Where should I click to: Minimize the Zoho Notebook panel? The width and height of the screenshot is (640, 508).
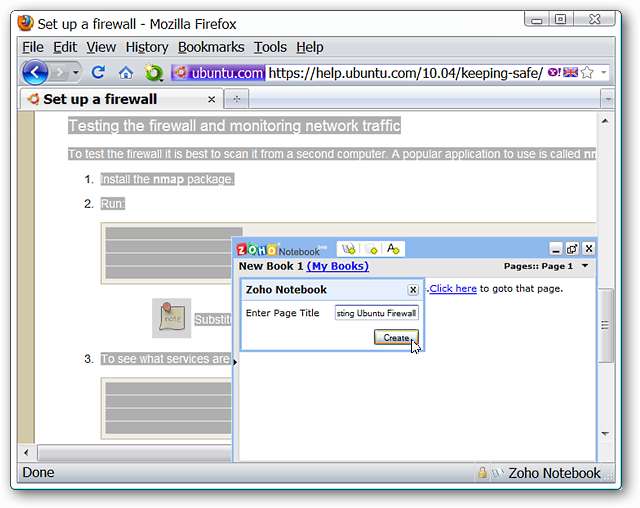click(556, 248)
